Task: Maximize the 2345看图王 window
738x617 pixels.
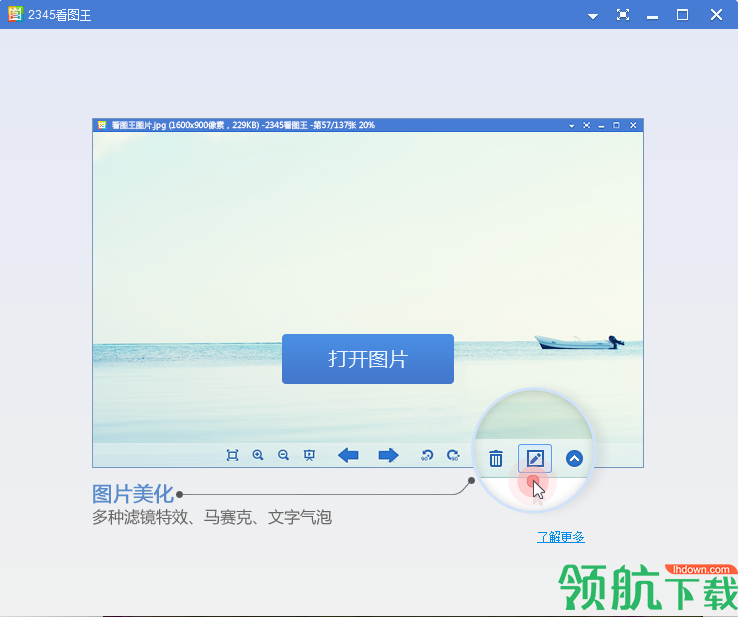Action: [x=682, y=15]
